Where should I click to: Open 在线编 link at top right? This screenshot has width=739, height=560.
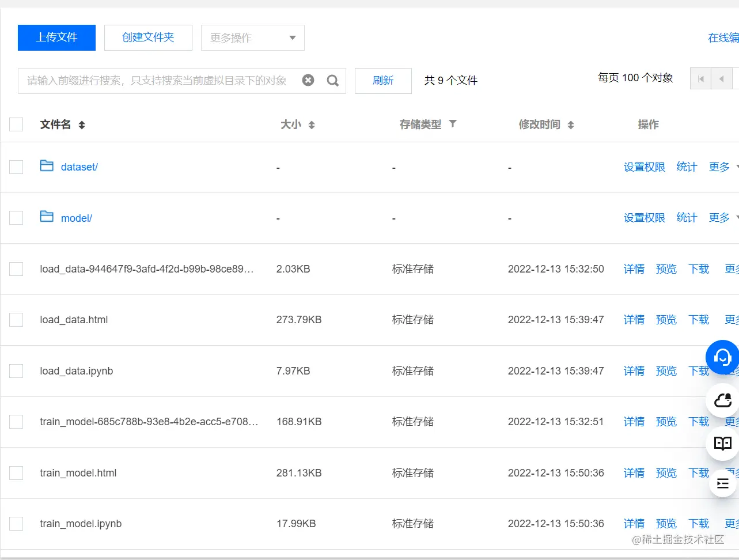tap(723, 38)
